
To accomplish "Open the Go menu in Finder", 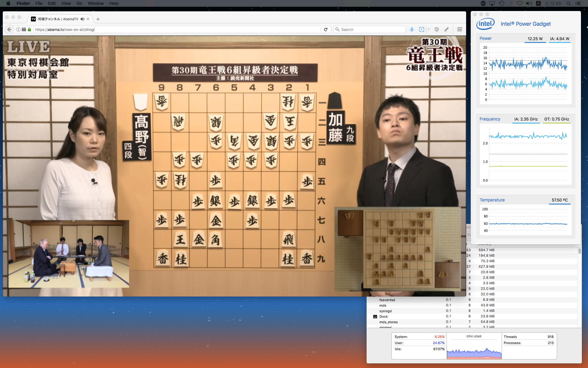I will tap(79, 3).
